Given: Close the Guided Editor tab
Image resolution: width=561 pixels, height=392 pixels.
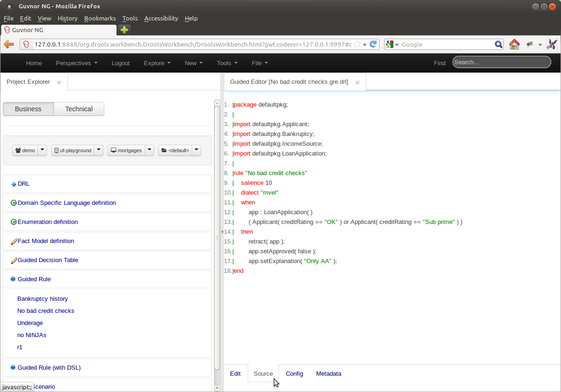Looking at the screenshot, I should tap(358, 82).
